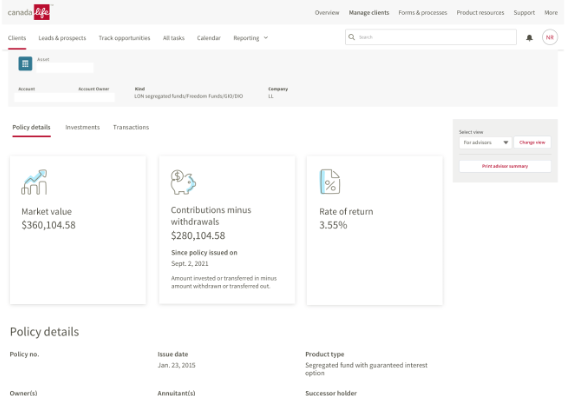
Task: Open the NR user avatar menu
Action: tap(550, 37)
